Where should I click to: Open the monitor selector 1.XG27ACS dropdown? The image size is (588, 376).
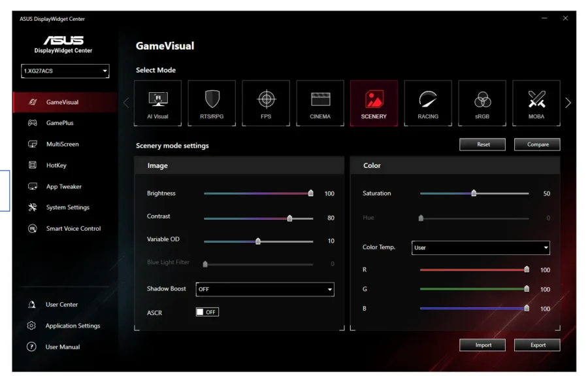[x=65, y=71]
